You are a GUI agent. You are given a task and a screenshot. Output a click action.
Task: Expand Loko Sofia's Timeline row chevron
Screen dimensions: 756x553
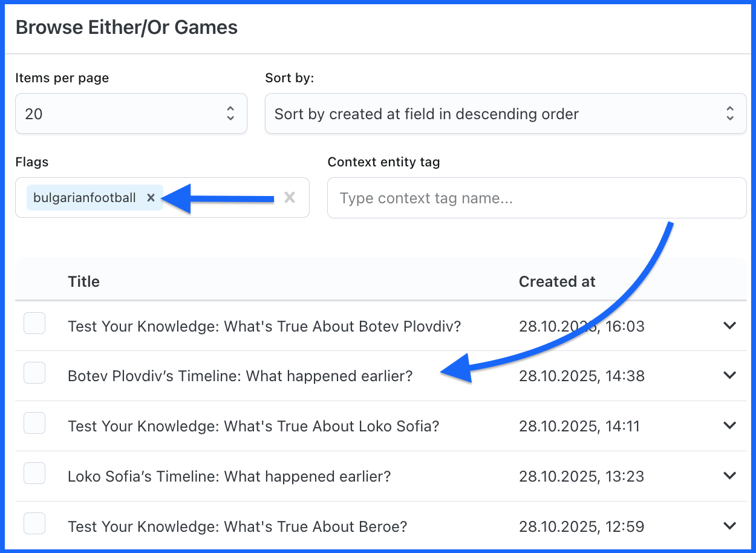730,476
